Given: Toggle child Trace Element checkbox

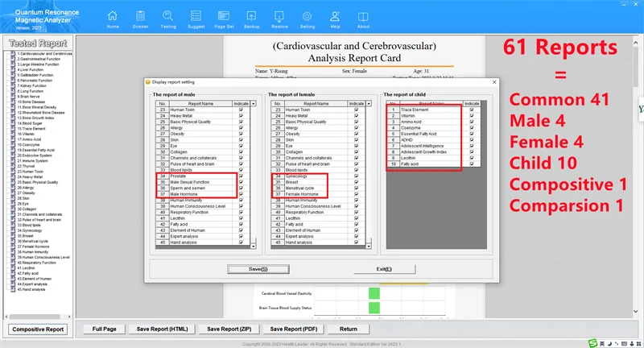Looking at the screenshot, I should coord(472,110).
